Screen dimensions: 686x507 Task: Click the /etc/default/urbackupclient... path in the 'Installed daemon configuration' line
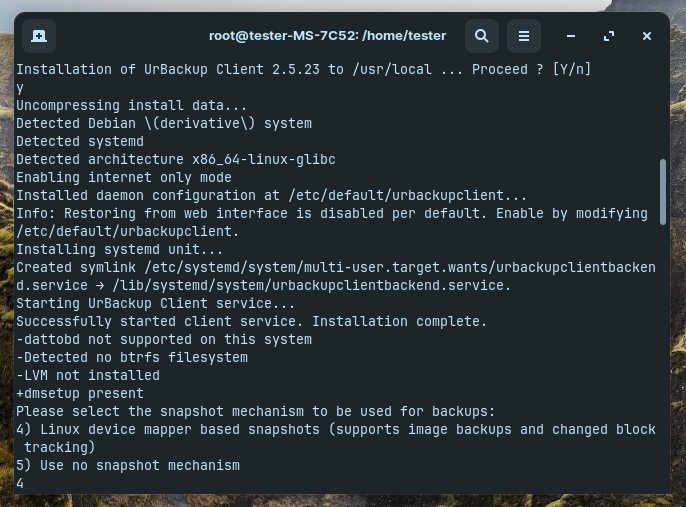[x=407, y=195]
